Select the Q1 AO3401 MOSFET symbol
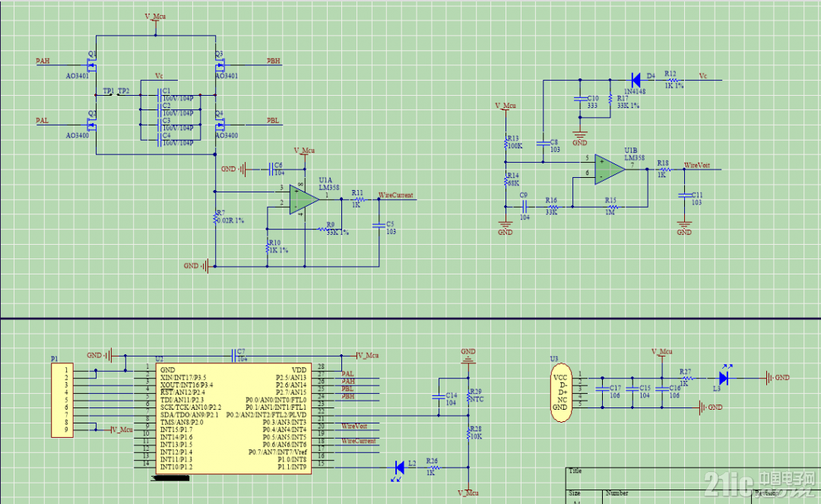Screen dimensions: 821x504 [92, 65]
